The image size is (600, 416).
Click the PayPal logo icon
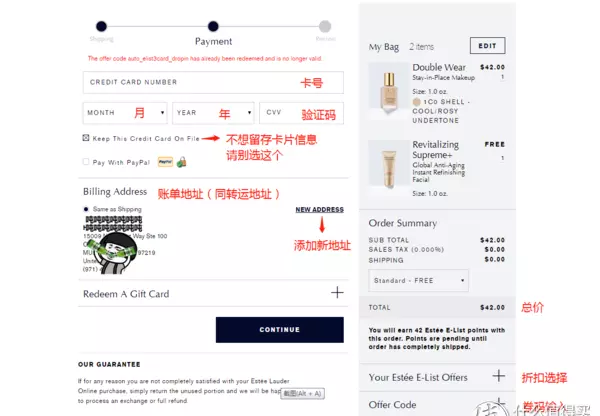[165, 162]
